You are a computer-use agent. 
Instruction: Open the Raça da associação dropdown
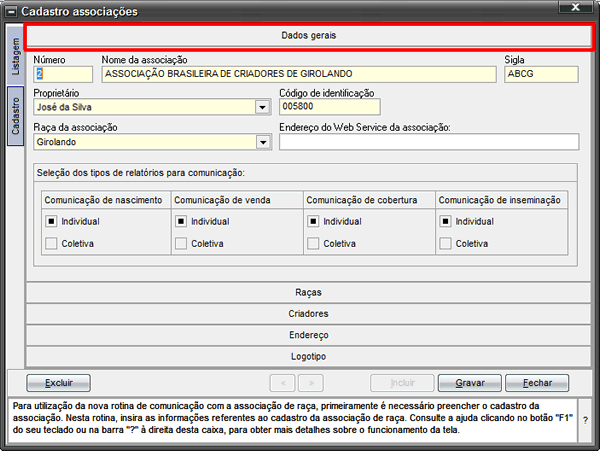coord(263,142)
